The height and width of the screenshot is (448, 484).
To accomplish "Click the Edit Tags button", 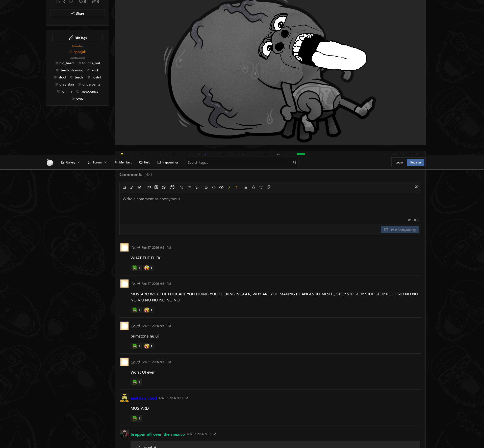I will point(78,38).
